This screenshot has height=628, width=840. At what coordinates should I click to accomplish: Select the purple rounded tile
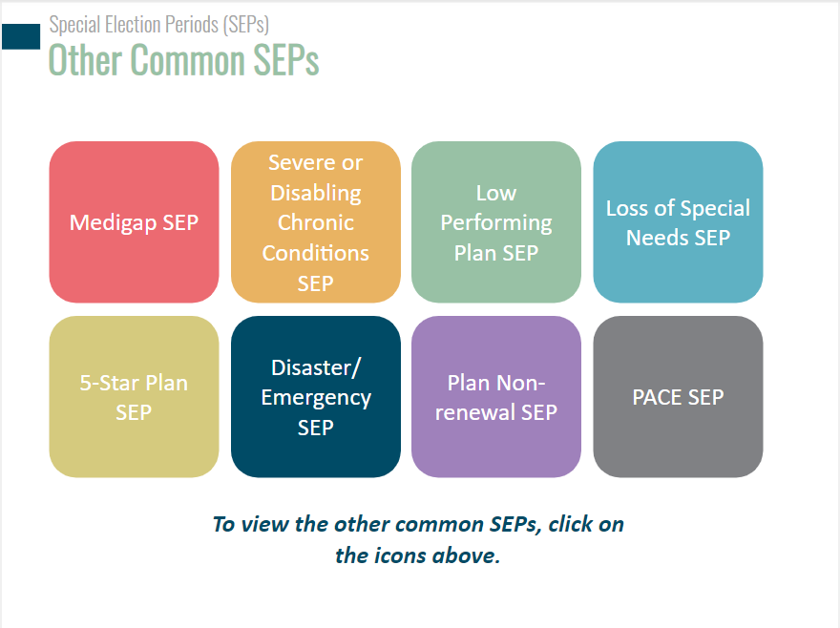tap(496, 396)
